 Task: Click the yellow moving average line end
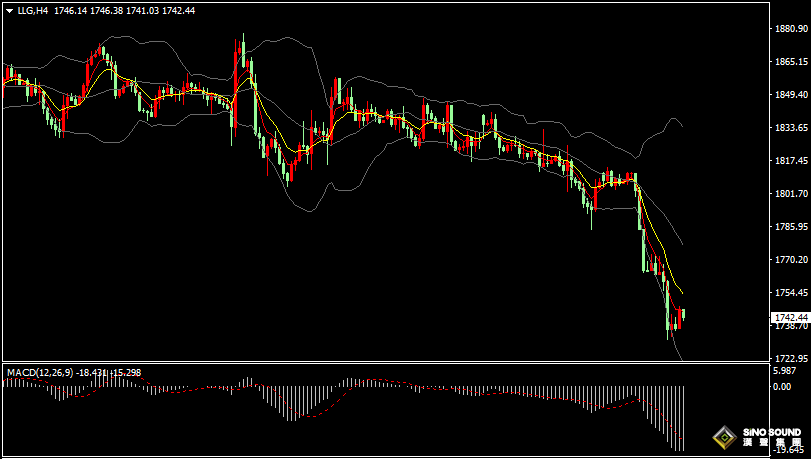tap(682, 293)
